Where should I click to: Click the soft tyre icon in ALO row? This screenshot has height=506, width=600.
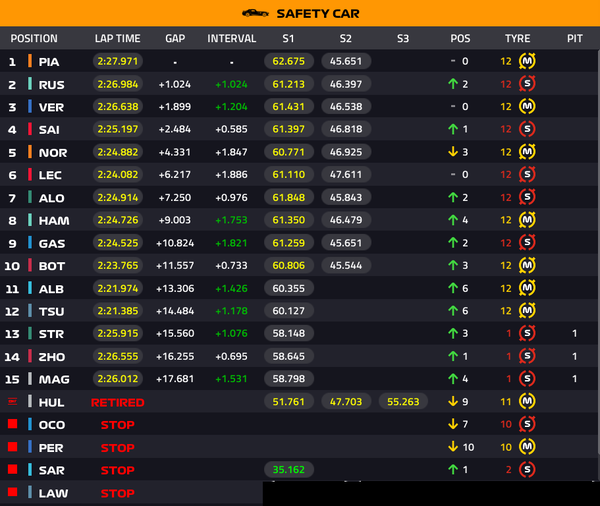(527, 197)
